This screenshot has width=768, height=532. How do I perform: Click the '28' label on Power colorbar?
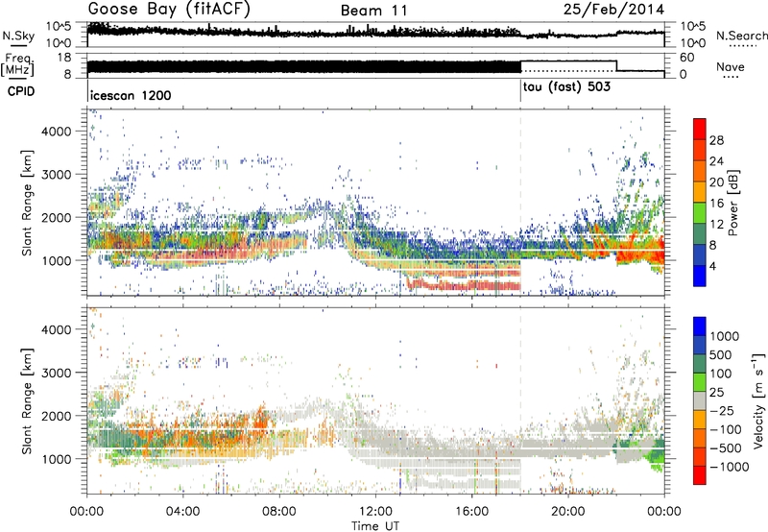coord(716,140)
